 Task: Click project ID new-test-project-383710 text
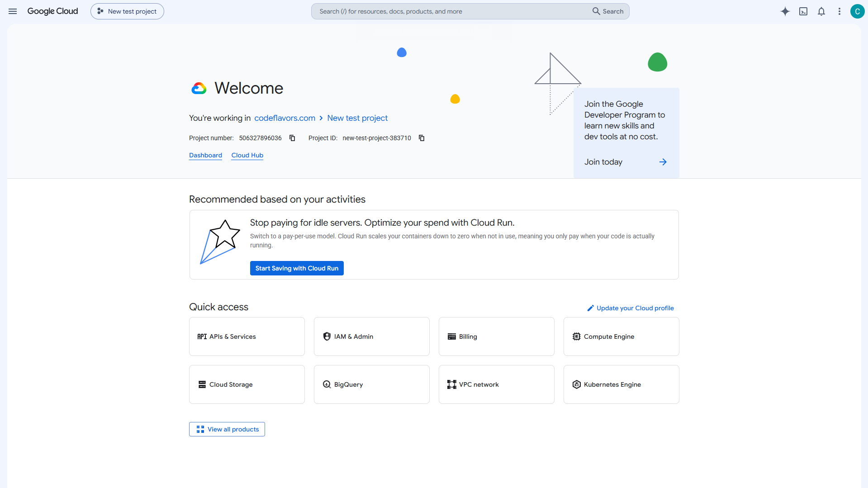(377, 138)
